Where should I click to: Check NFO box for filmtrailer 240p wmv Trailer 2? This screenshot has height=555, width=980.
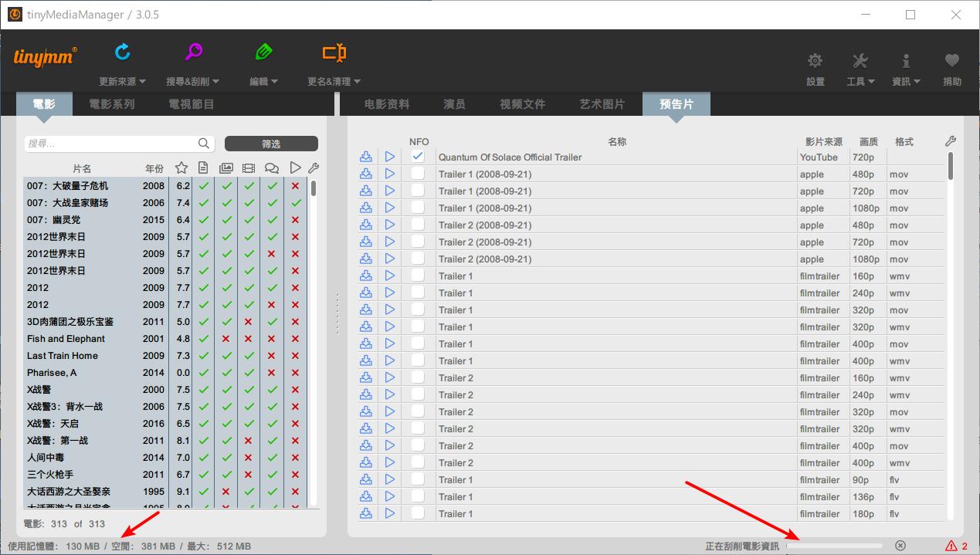pos(418,394)
